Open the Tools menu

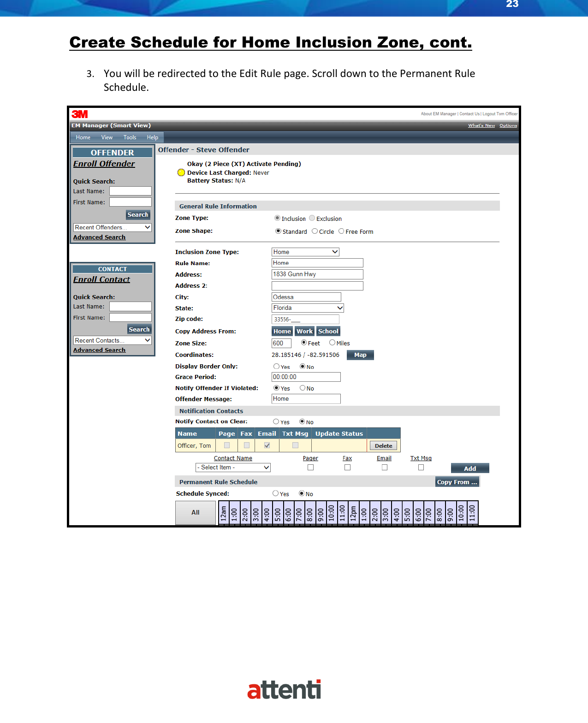pyautogui.click(x=130, y=137)
